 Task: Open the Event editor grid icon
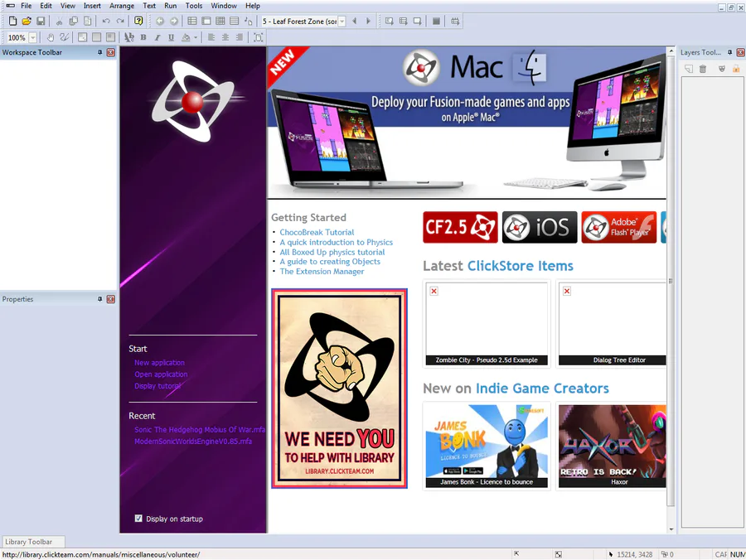(x=220, y=21)
